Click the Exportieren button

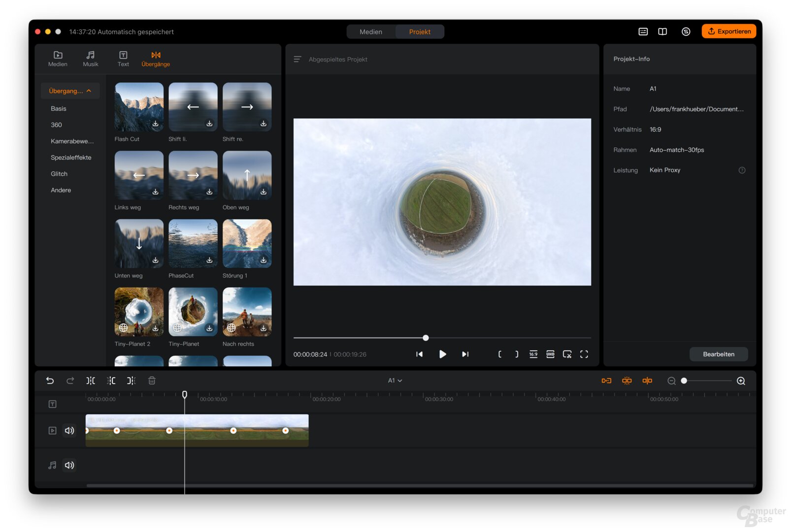click(x=728, y=32)
